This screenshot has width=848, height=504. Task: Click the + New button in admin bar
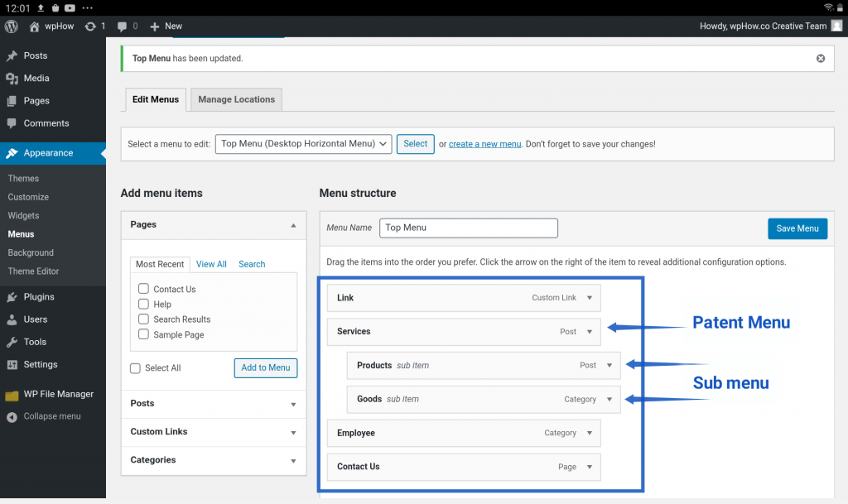[165, 26]
